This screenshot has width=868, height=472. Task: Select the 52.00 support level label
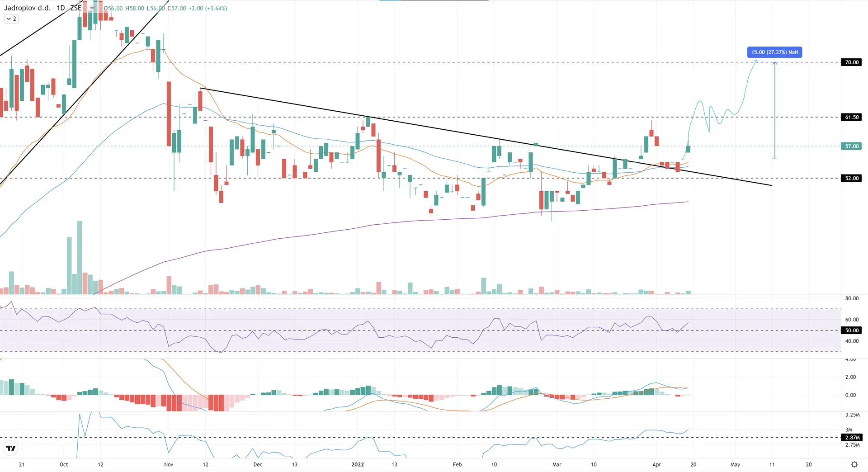851,179
